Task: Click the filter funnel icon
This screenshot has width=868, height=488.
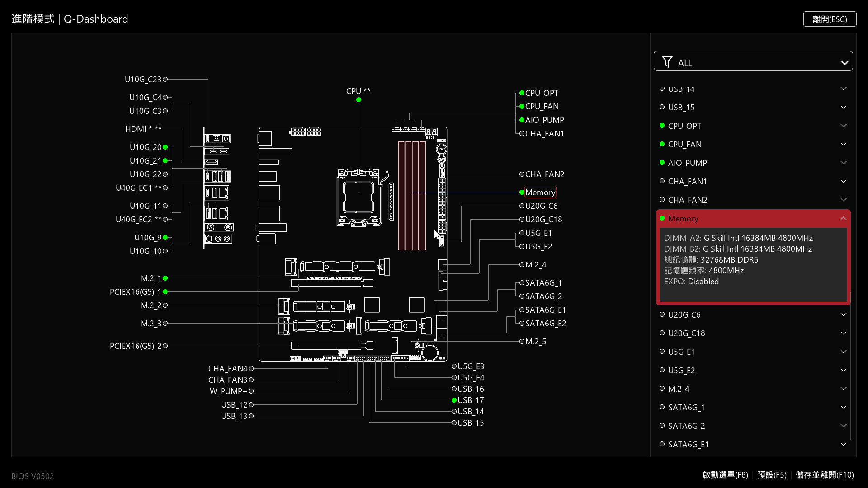Action: [667, 62]
